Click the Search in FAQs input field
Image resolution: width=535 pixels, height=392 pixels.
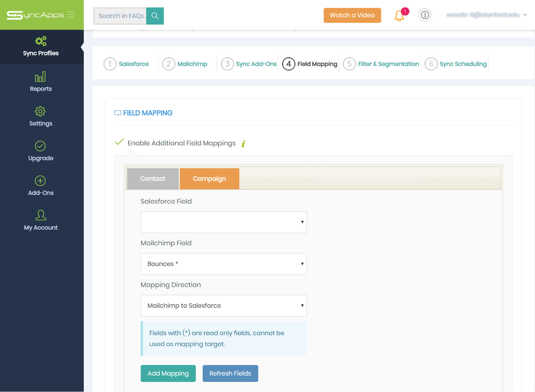point(120,16)
